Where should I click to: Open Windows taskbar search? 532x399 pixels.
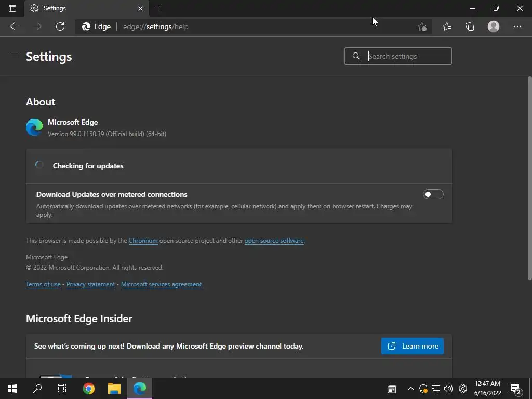click(37, 389)
